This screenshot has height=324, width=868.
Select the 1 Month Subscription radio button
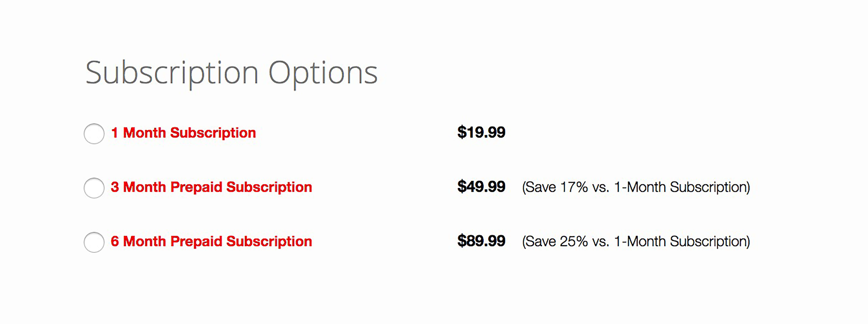(x=94, y=134)
